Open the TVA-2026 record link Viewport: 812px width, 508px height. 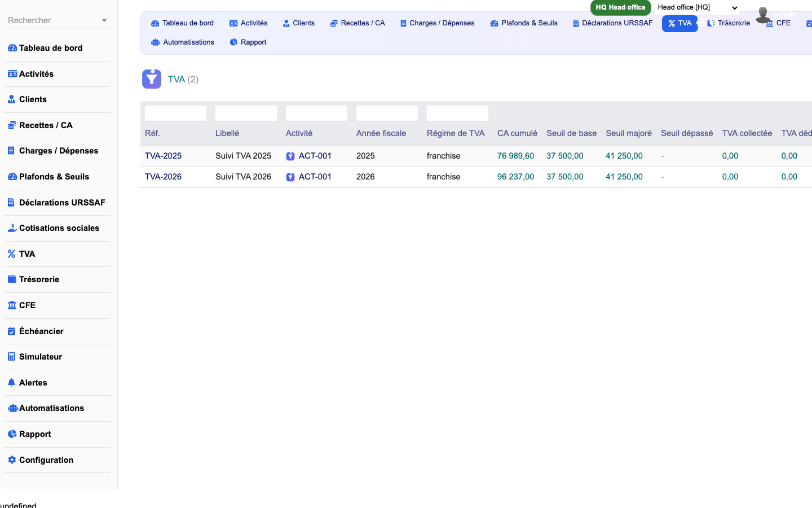[163, 177]
